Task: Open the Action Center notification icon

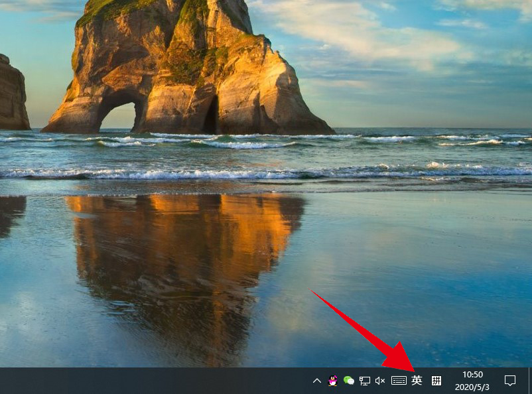Action: (510, 381)
